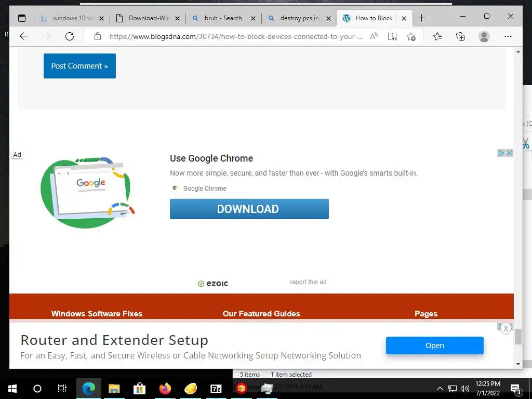
Task: Click page scrollbar down arrow
Action: pyautogui.click(x=518, y=364)
